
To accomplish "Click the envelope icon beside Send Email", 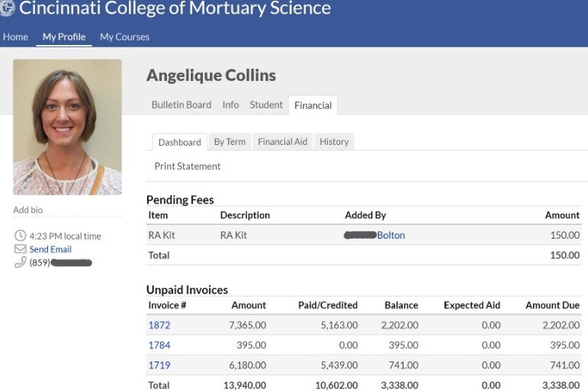I will coord(21,249).
